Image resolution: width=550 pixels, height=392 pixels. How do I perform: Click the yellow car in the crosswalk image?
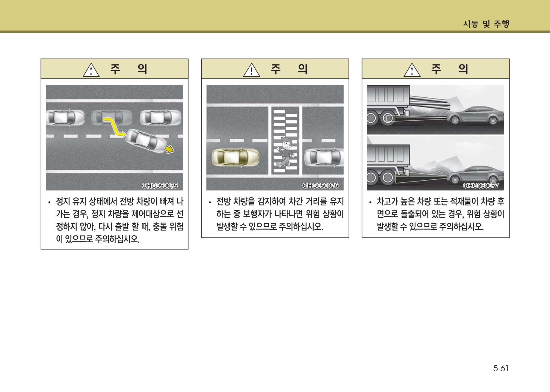tap(235, 157)
